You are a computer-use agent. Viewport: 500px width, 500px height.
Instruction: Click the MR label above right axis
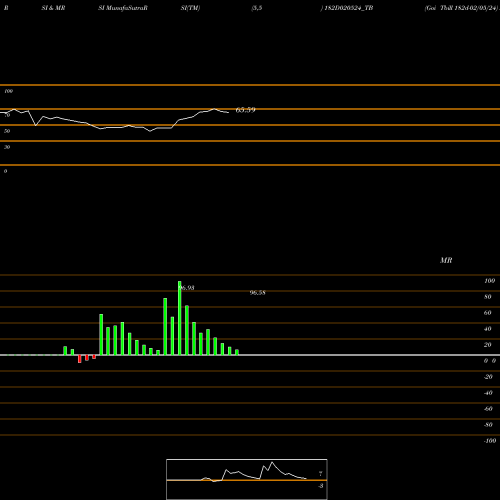coord(446,260)
